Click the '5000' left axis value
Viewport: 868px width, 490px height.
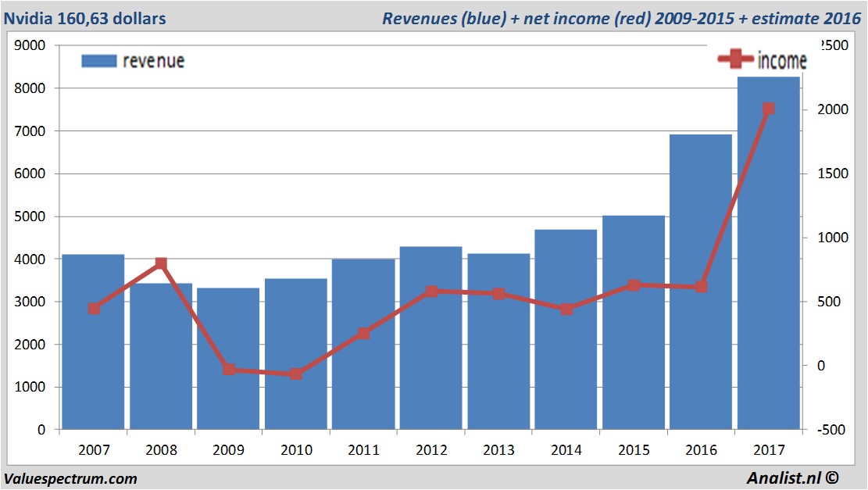click(30, 216)
